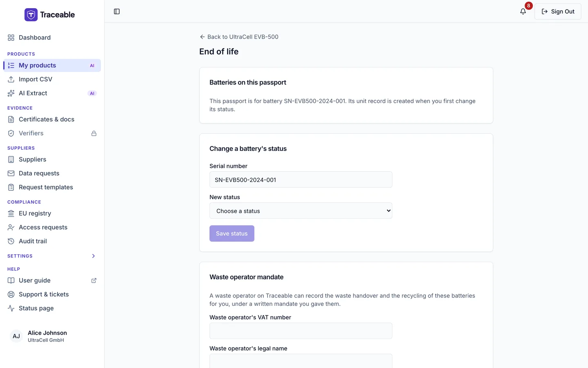Image resolution: width=588 pixels, height=368 pixels.
Task: Click the AJ avatar circle
Action: [x=16, y=336]
